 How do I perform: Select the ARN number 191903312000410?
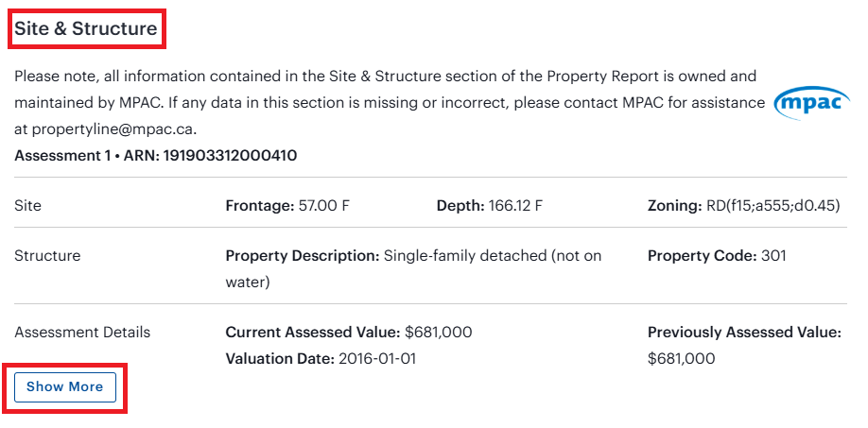(x=230, y=155)
